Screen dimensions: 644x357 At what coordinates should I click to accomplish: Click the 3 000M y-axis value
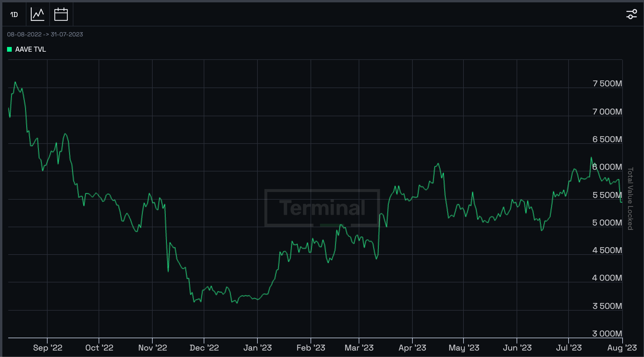tap(607, 334)
